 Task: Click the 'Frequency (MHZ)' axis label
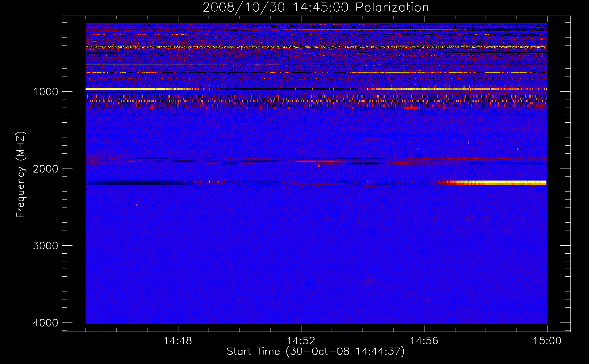pyautogui.click(x=21, y=175)
